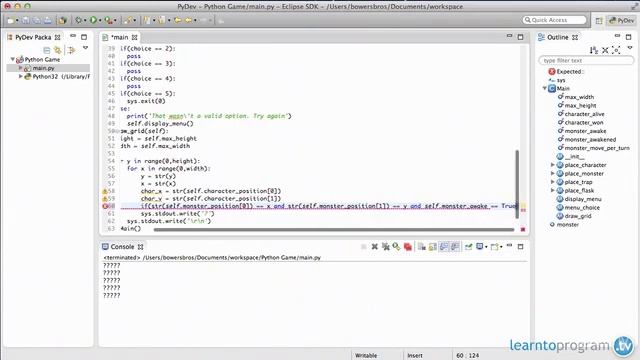Select the *main editor tab
This screenshot has height=360, width=640.
[x=119, y=37]
